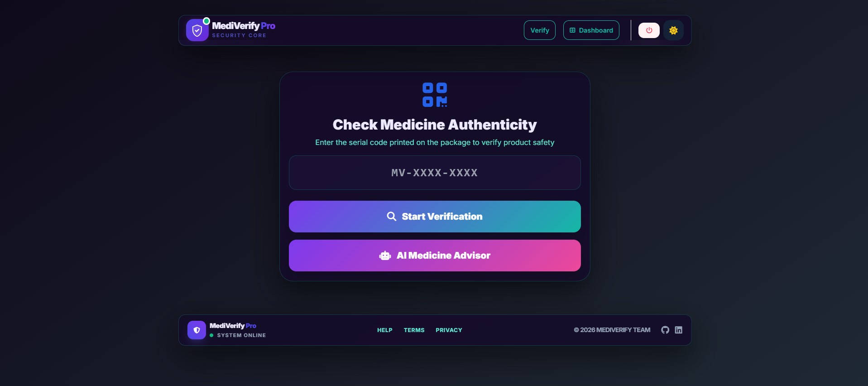Toggle light theme with the sun icon
This screenshot has height=386, width=868.
point(673,30)
